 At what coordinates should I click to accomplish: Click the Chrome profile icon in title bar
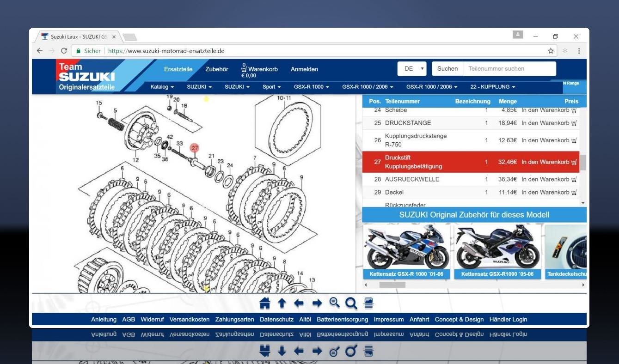coord(518,35)
